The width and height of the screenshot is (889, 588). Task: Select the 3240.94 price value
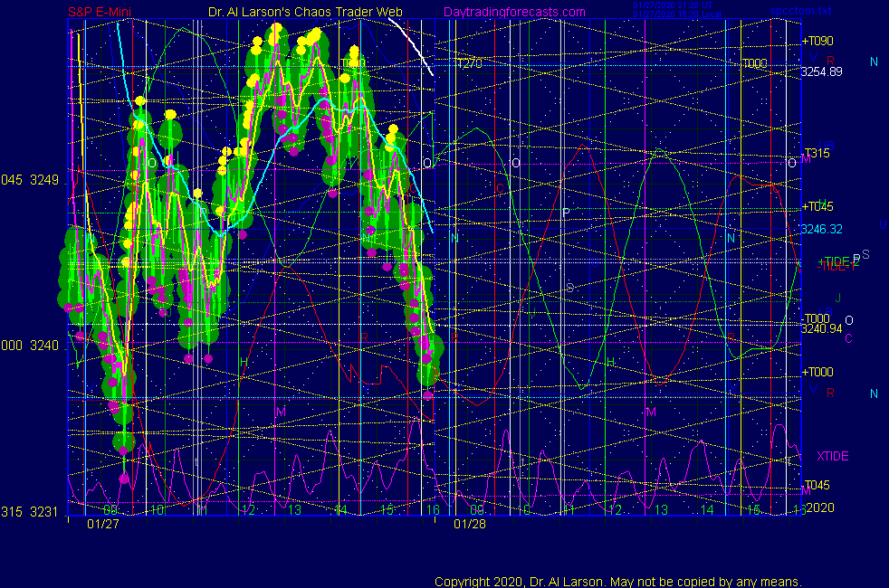pyautogui.click(x=821, y=328)
